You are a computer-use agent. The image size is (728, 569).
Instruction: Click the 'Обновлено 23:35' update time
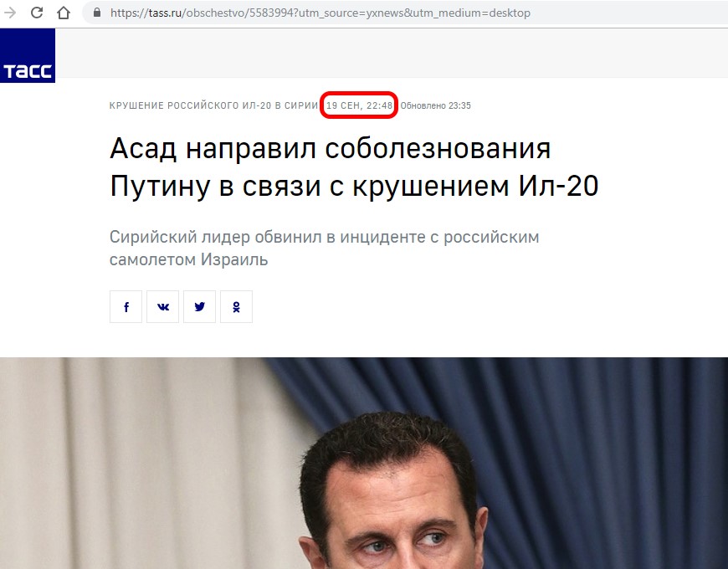435,105
